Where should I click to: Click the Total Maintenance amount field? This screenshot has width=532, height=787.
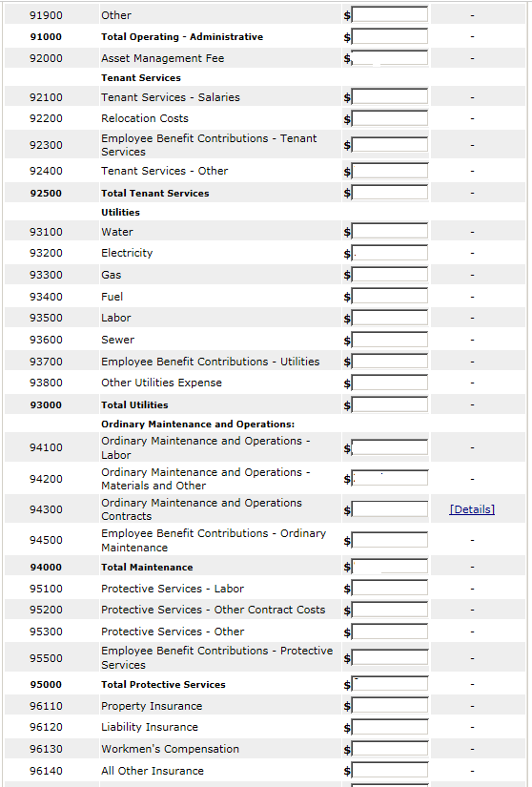pos(390,567)
